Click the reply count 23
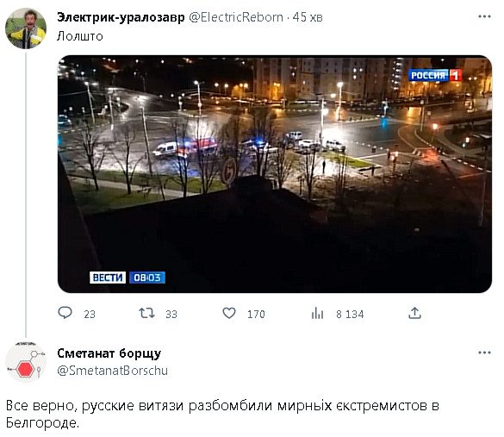This screenshot has width=504, height=437. tap(90, 314)
